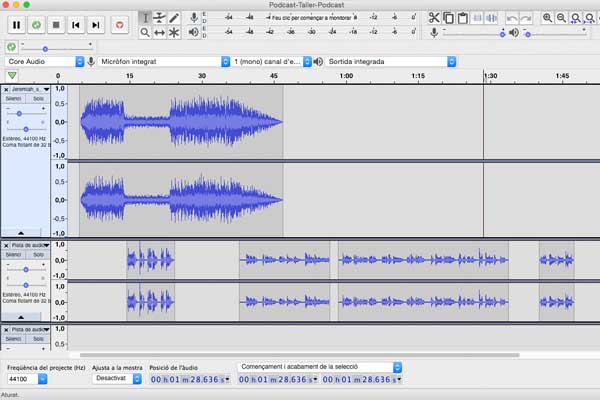Image resolution: width=600 pixels, height=400 pixels.
Task: Adjust the Jeremiah track pan slider
Action: click(x=26, y=129)
